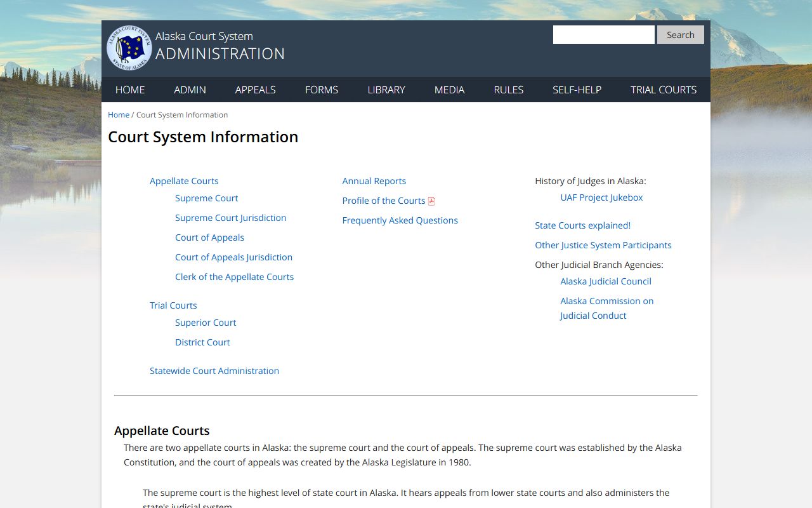The width and height of the screenshot is (812, 508).
Task: Click the Home breadcrumb link
Action: (119, 115)
